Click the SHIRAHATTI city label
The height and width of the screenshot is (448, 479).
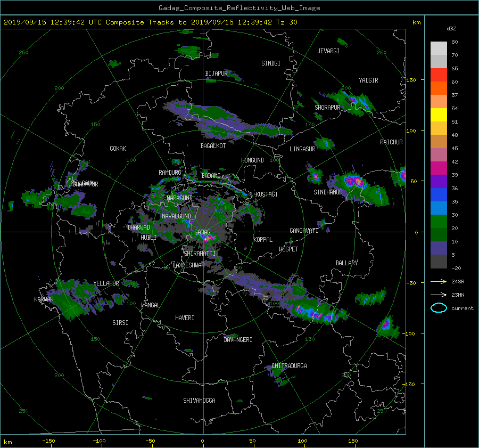(200, 254)
